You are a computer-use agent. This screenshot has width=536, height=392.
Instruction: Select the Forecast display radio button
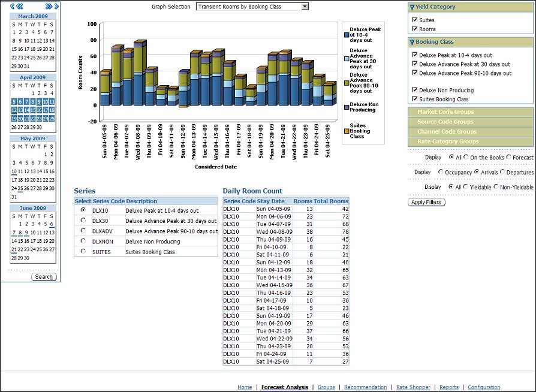coord(509,157)
